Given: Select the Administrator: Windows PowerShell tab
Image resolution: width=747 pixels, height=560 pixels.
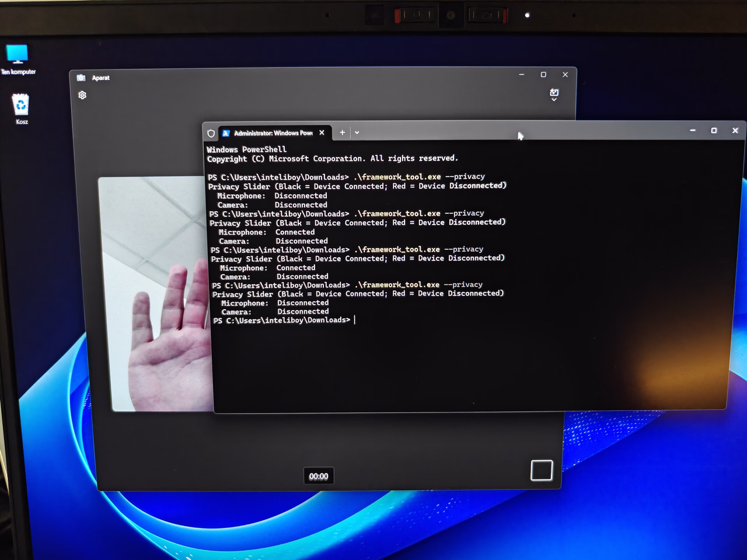Looking at the screenshot, I should coord(273,133).
